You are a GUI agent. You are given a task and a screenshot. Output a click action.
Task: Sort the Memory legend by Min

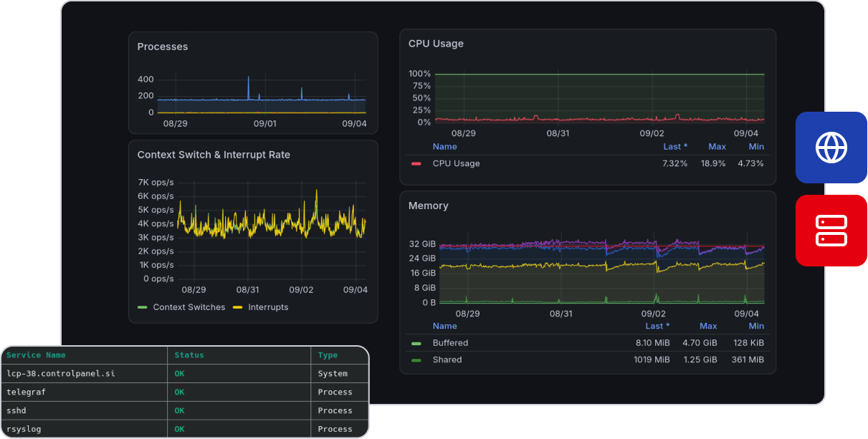[756, 326]
